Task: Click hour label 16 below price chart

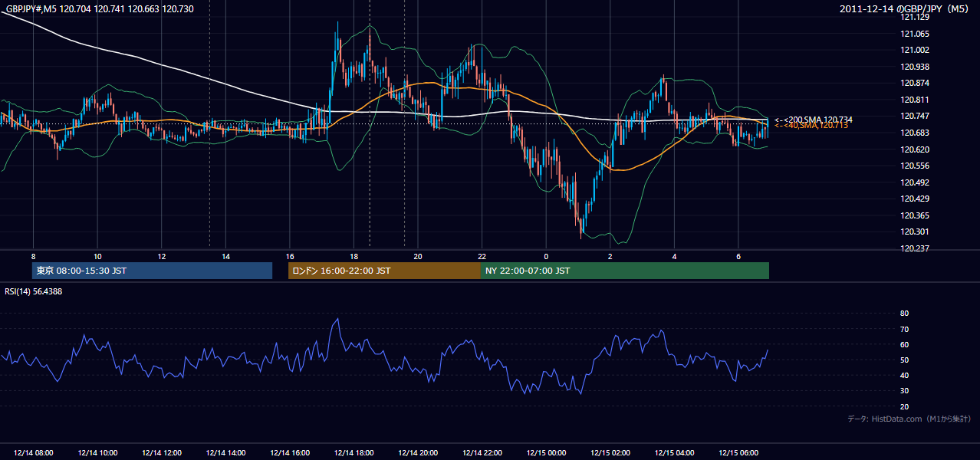Action: tap(290, 256)
